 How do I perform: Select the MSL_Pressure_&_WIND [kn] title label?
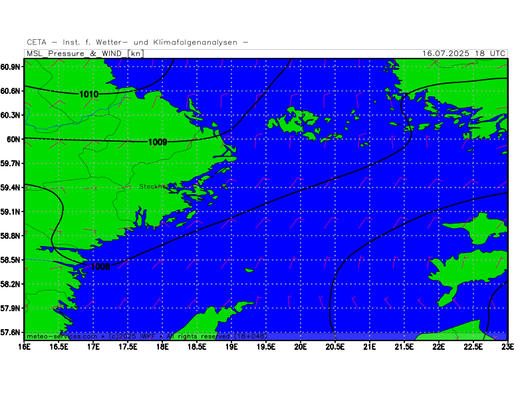[x=85, y=54]
